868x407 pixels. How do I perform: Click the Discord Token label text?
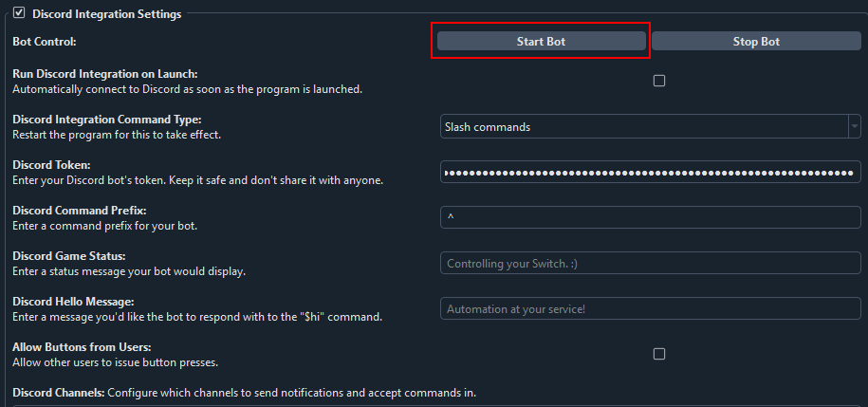pos(49,165)
